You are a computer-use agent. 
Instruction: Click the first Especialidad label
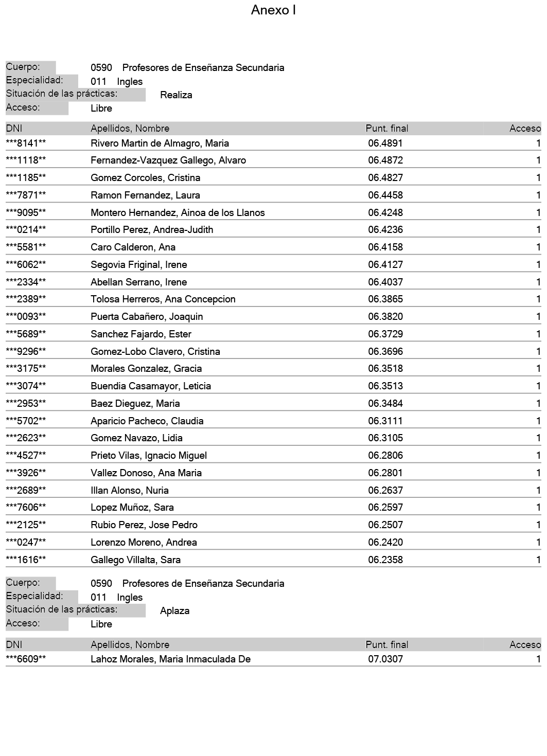34,80
